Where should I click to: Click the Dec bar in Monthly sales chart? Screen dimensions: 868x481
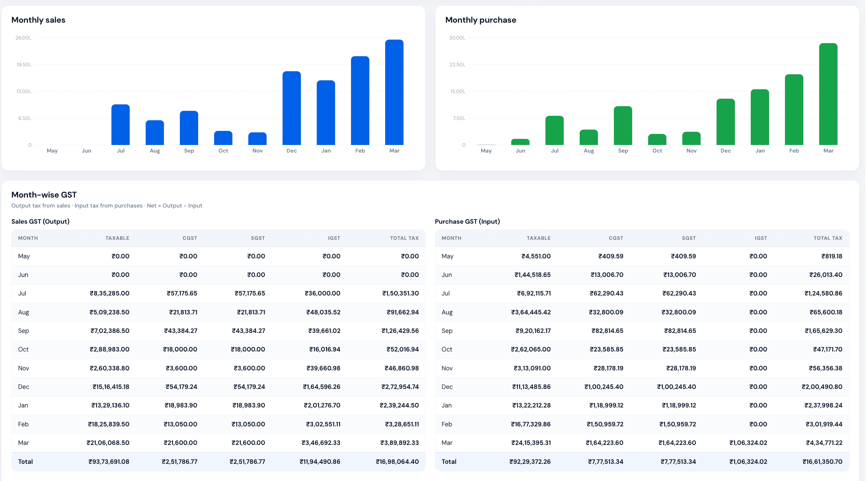pyautogui.click(x=292, y=108)
